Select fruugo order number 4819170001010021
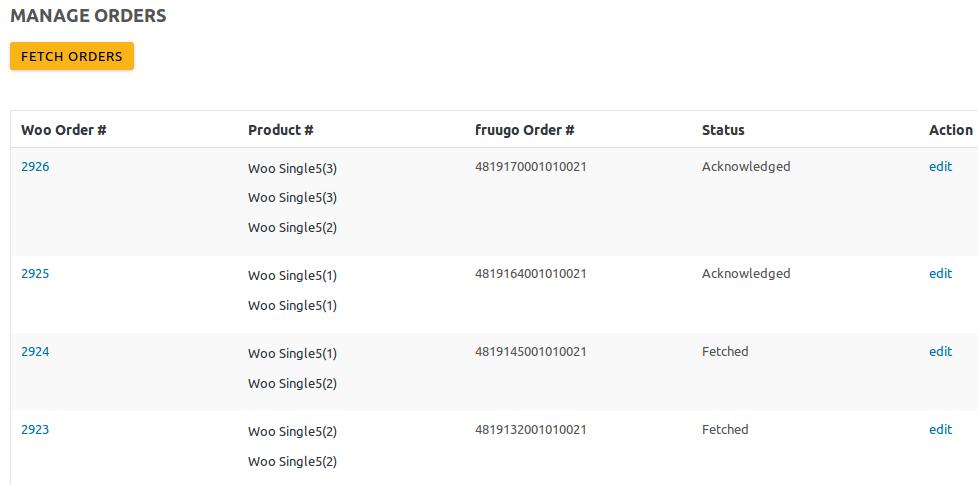This screenshot has height=485, width=978. [531, 167]
